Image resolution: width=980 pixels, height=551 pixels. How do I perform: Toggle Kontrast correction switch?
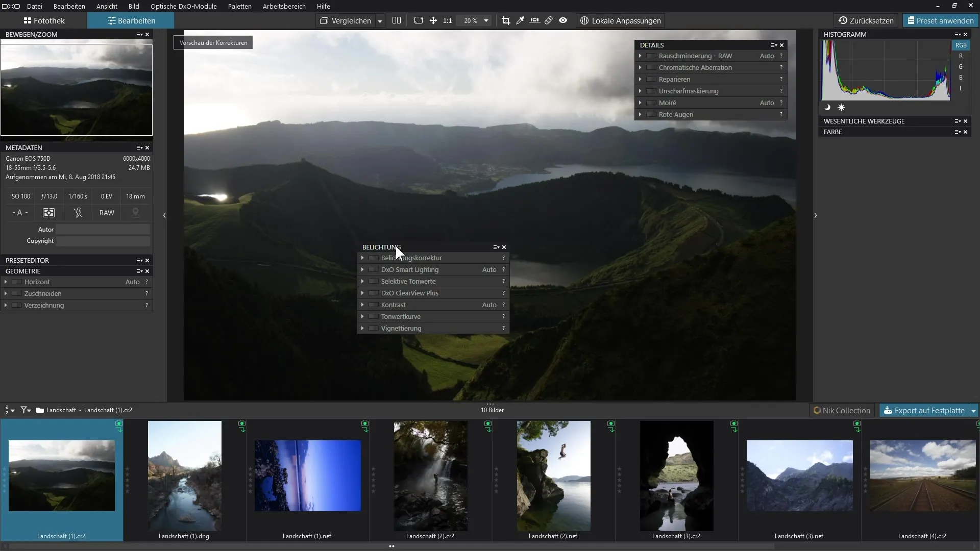pos(374,305)
